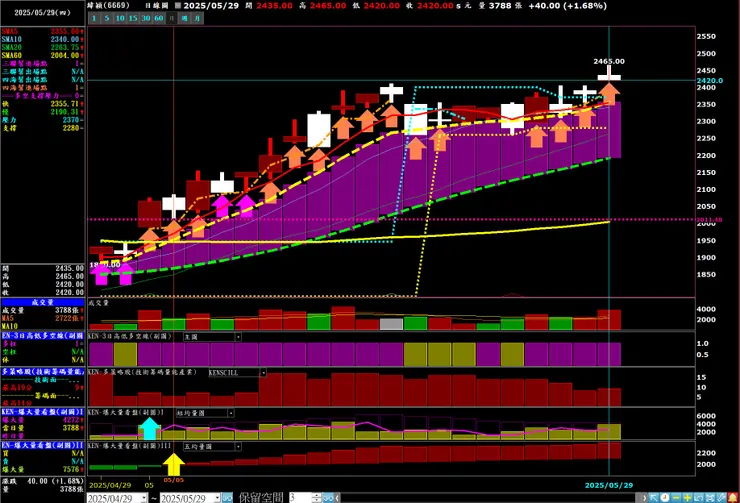740x503 pixels.
Task: Click the 2025/05/29 date label on axis
Action: 609,486
